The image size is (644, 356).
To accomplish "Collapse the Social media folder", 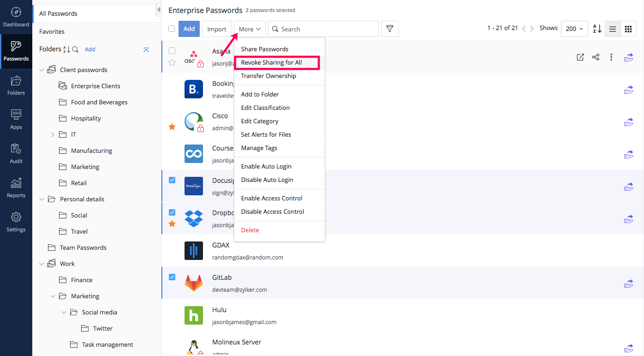I will [64, 313].
